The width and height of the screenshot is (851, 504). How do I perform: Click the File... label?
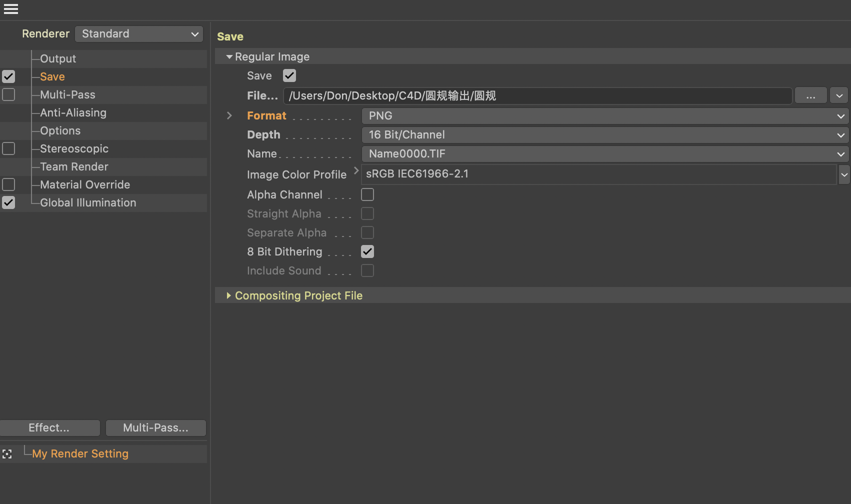[x=262, y=95]
